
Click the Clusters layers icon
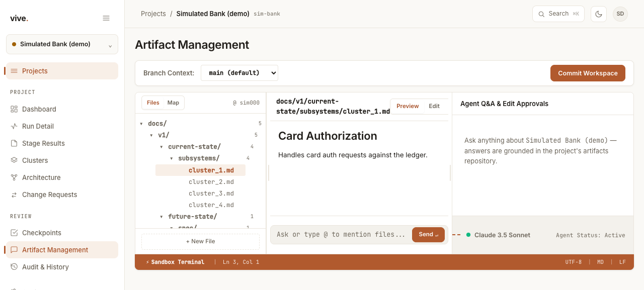(14, 160)
